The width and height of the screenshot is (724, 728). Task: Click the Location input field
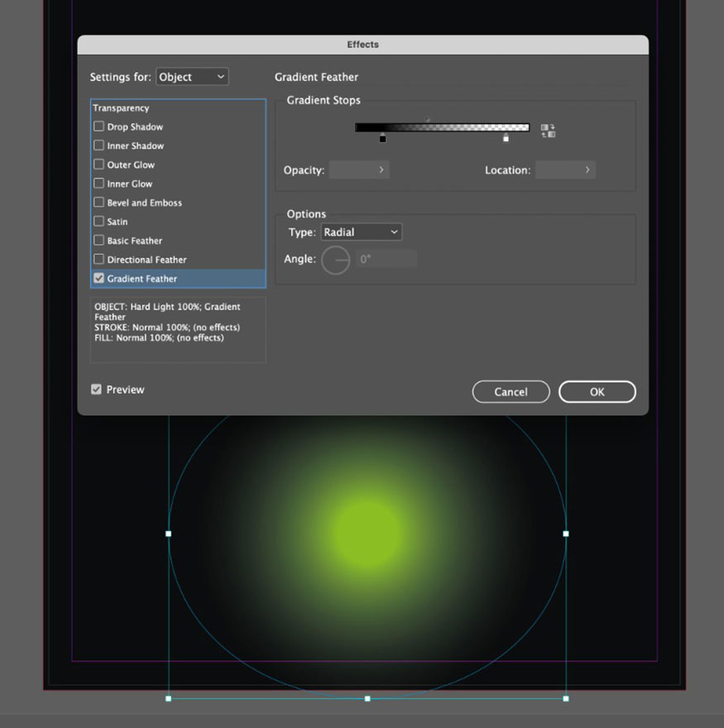pyautogui.click(x=565, y=170)
